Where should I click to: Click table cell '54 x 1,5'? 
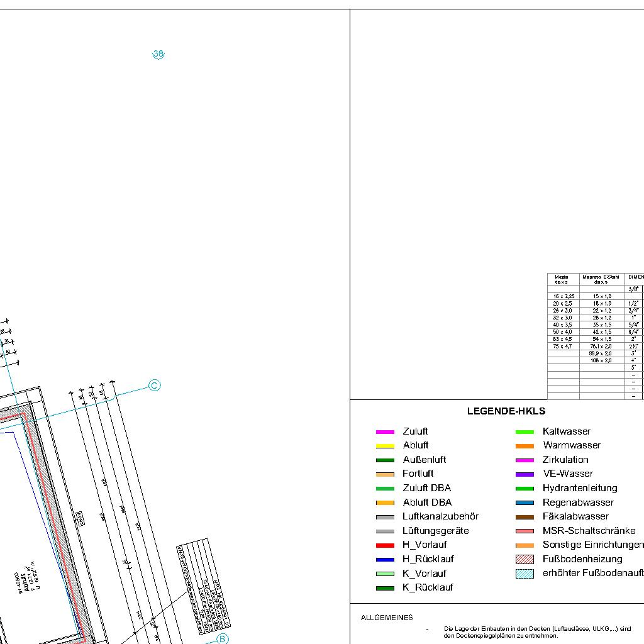tap(602, 339)
